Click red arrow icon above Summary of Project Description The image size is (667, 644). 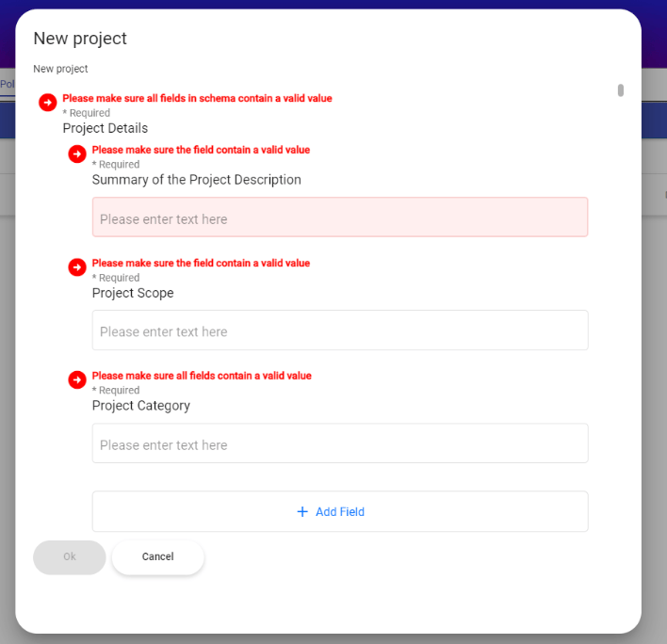[77, 153]
